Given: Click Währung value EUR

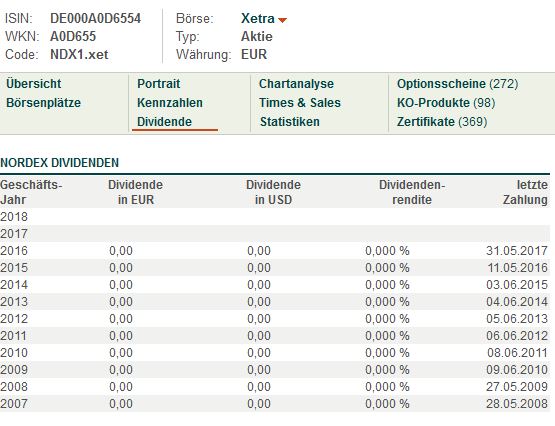Looking at the screenshot, I should [x=254, y=54].
